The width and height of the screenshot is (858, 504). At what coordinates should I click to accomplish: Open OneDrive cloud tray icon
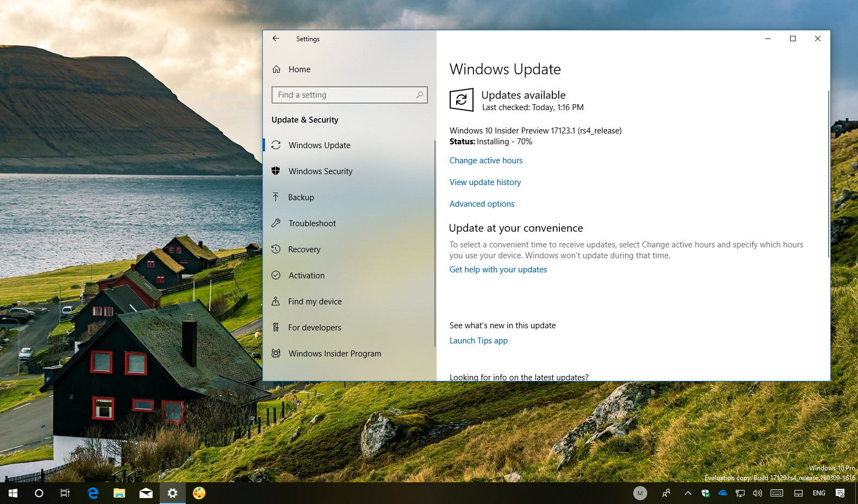(723, 493)
